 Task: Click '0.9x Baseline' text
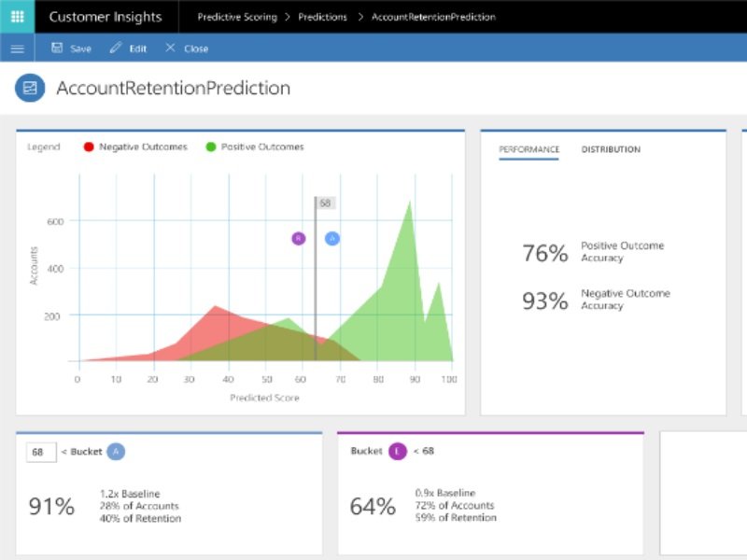445,493
